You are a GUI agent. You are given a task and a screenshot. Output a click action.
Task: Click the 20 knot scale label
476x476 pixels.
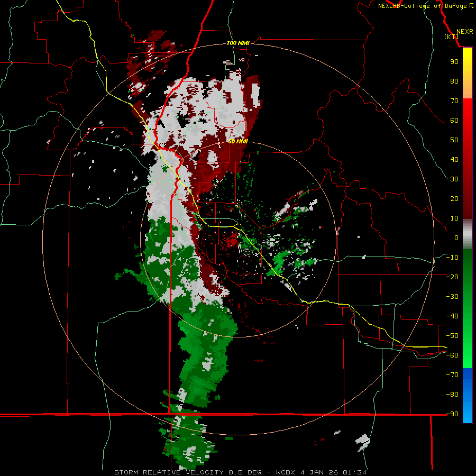[x=454, y=199]
